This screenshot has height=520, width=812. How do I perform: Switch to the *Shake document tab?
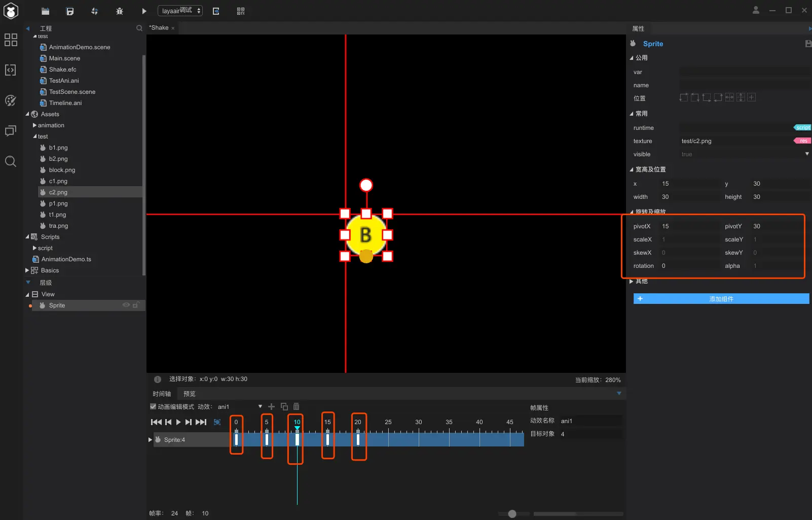(x=159, y=28)
